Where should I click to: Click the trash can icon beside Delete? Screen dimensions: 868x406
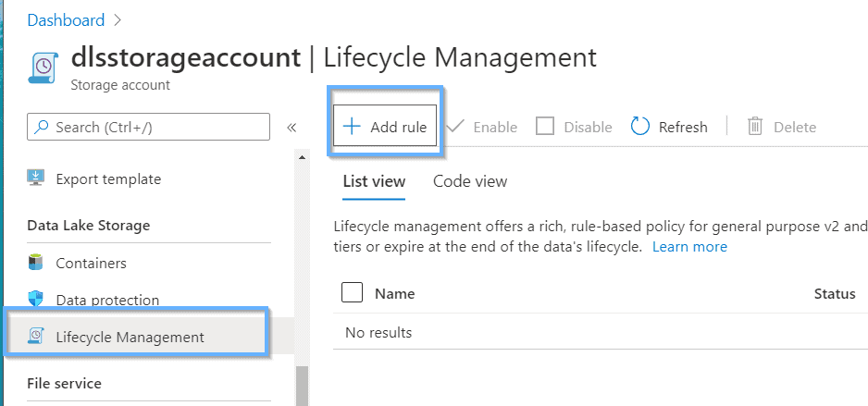pos(754,127)
